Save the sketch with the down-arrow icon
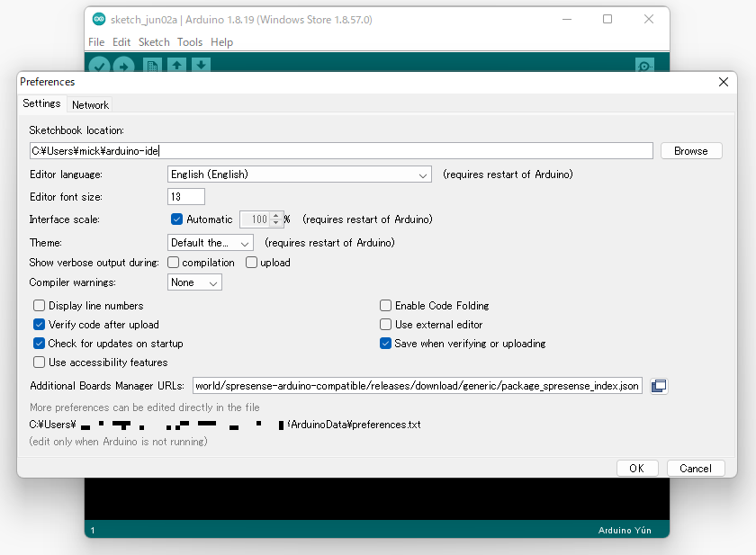Image resolution: width=756 pixels, height=555 pixels. pyautogui.click(x=200, y=66)
